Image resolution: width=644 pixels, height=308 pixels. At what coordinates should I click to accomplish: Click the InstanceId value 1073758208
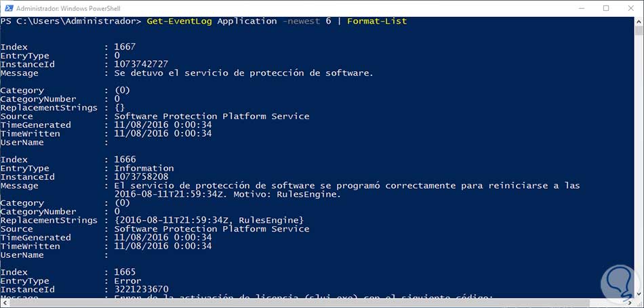pyautogui.click(x=141, y=177)
